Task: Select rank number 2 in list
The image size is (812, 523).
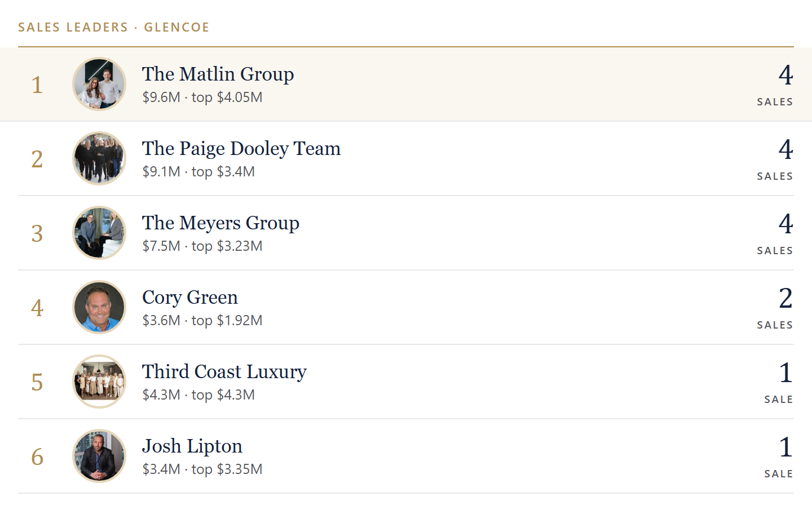Action: click(x=37, y=159)
